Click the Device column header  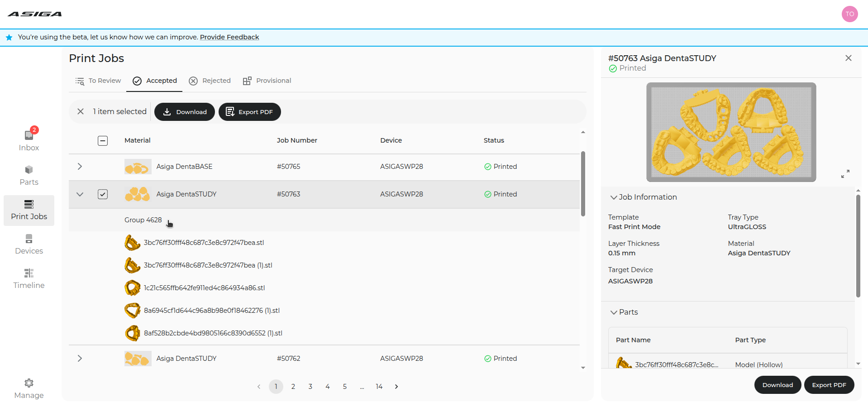391,140
